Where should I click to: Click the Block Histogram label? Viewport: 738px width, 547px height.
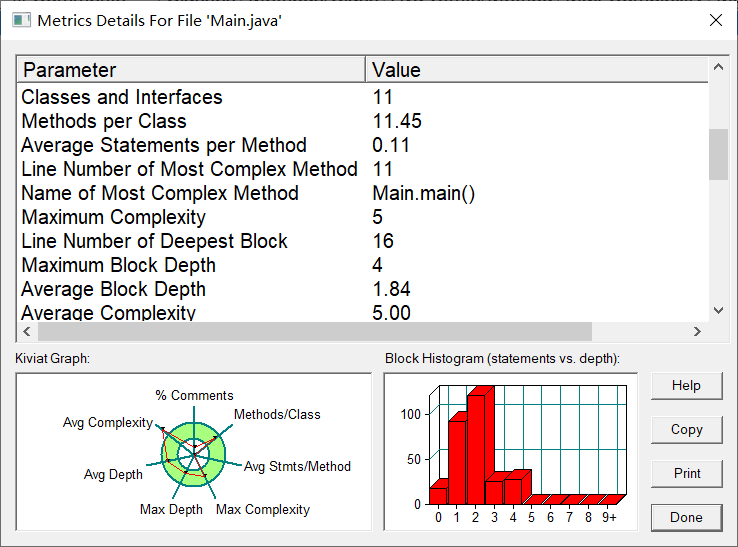(x=502, y=359)
